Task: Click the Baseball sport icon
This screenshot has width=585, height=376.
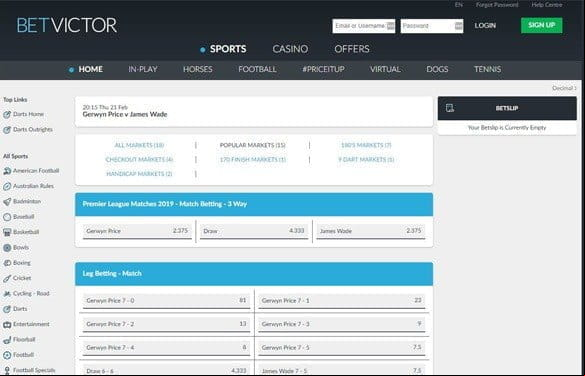Action: [x=7, y=217]
